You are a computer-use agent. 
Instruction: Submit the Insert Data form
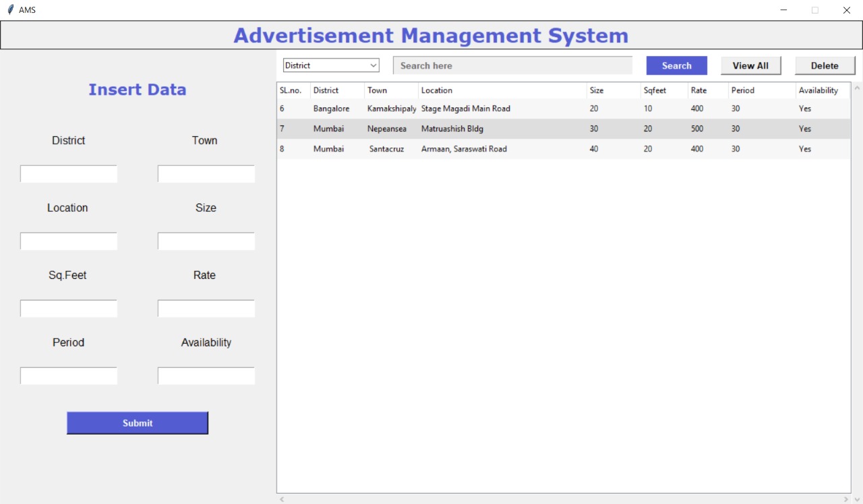pos(138,423)
